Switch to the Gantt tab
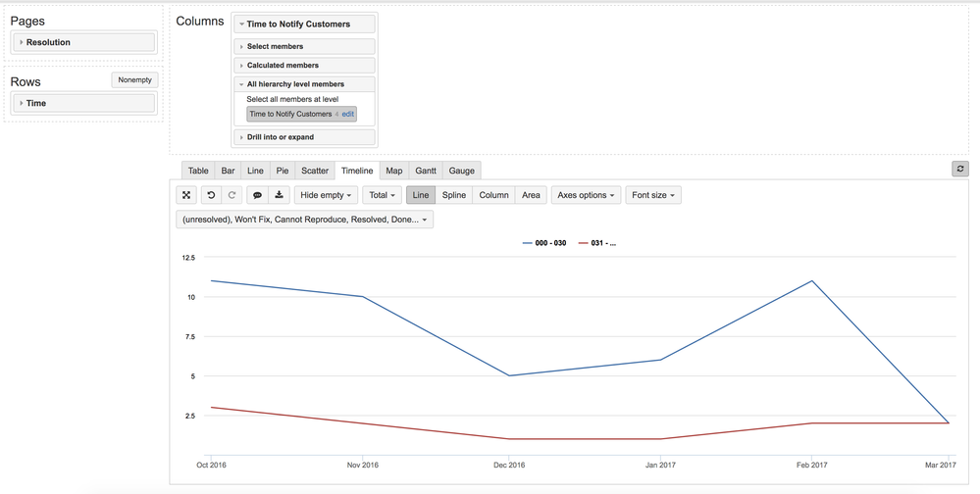The height and width of the screenshot is (494, 980). [x=426, y=171]
